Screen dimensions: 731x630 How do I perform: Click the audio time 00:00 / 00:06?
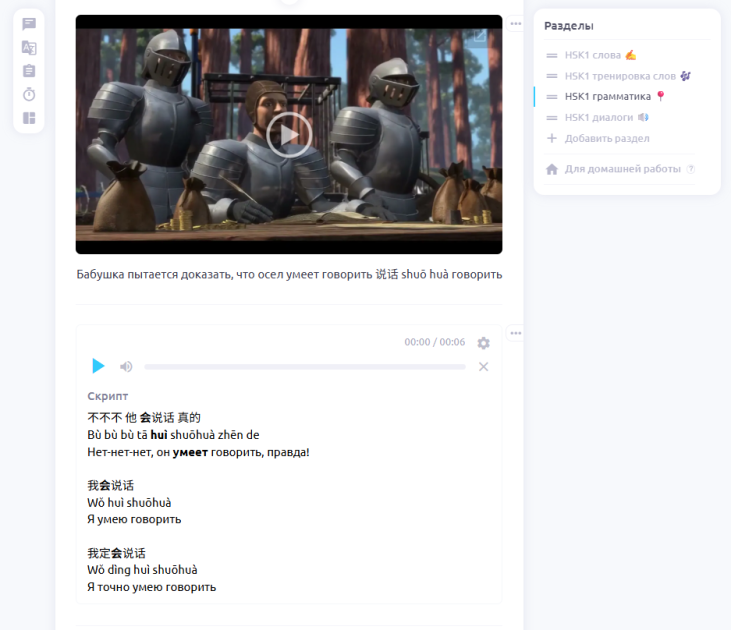[x=434, y=342]
